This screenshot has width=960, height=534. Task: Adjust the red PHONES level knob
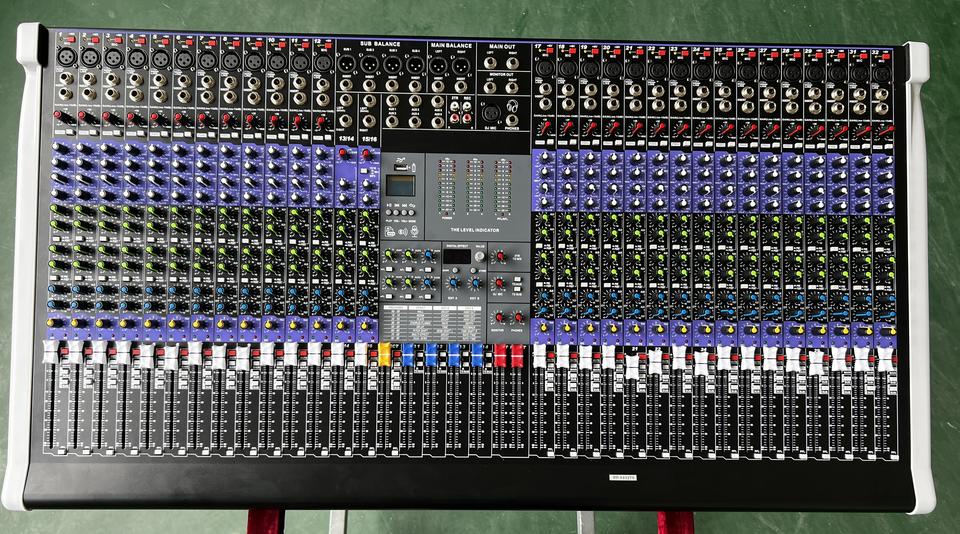519,317
